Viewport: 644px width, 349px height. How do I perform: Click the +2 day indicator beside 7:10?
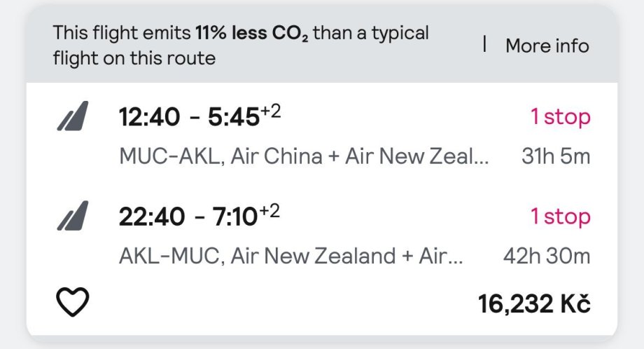coord(269,211)
